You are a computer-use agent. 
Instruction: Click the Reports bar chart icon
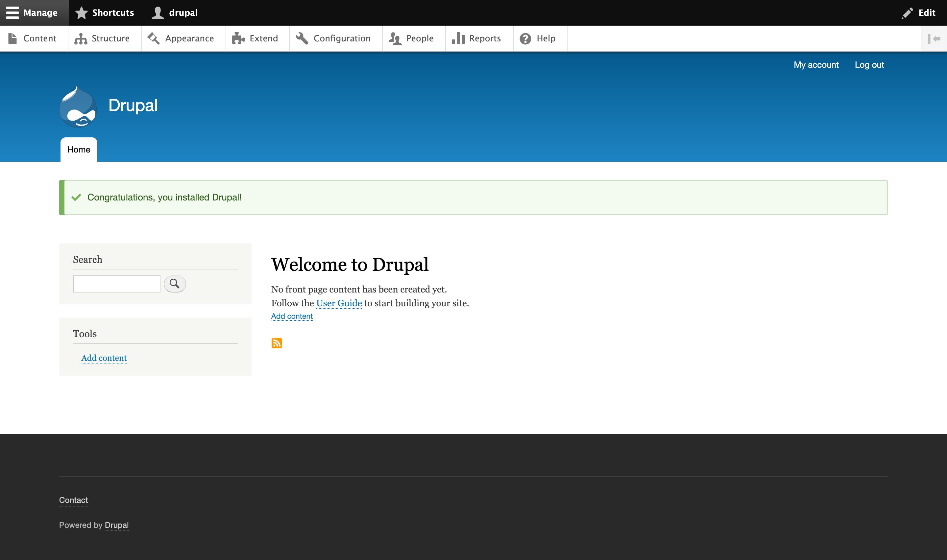(x=458, y=38)
